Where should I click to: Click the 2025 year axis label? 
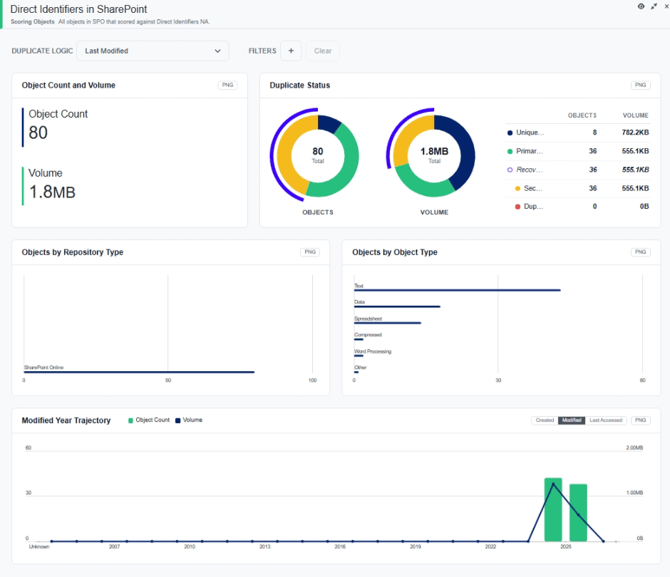pos(566,547)
